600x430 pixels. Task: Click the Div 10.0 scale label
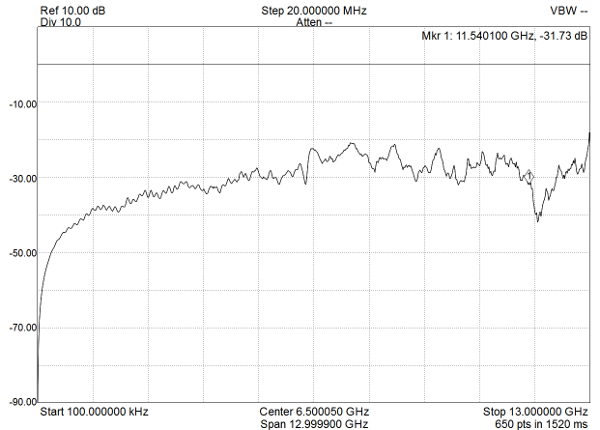[x=60, y=22]
